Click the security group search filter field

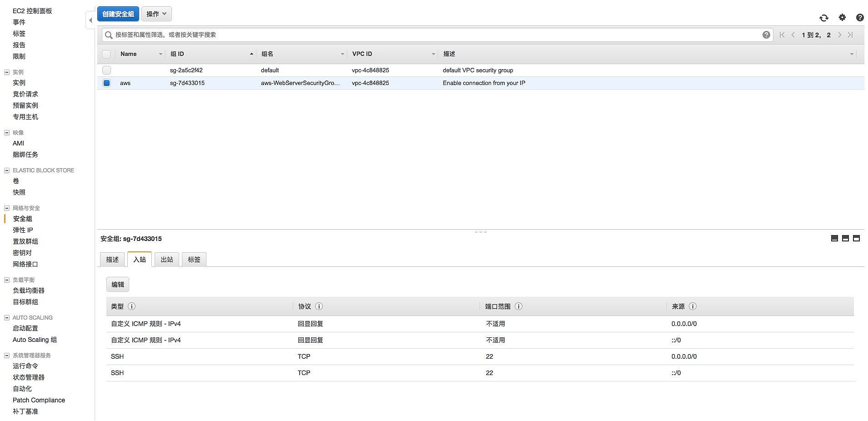tap(432, 35)
